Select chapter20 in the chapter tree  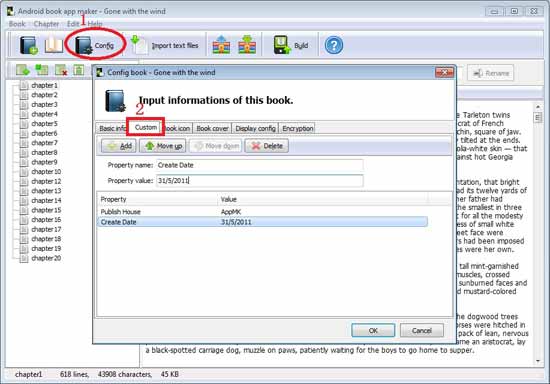point(46,258)
